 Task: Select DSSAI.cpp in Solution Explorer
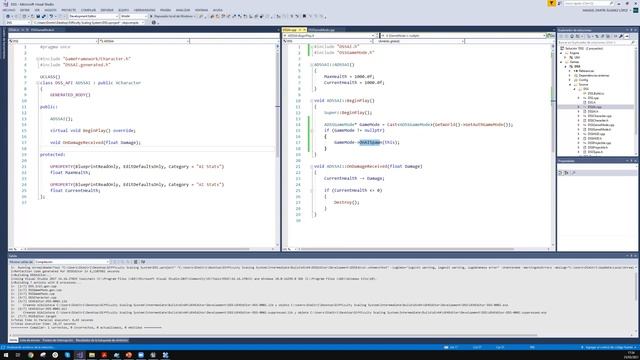(x=594, y=107)
